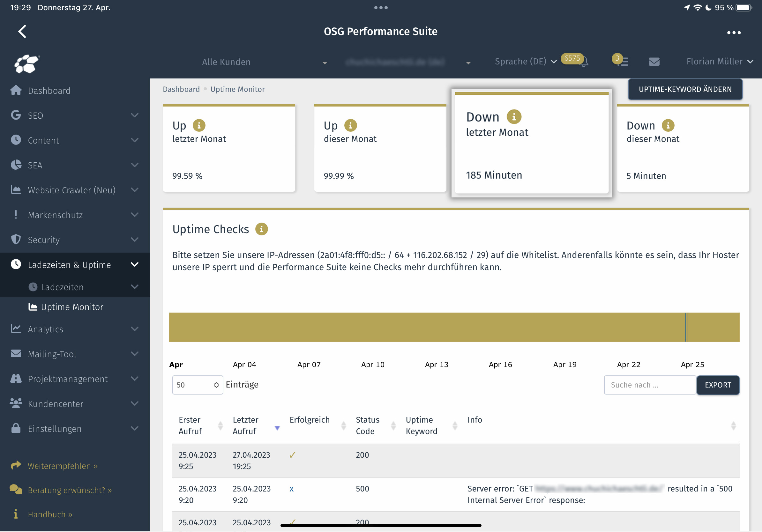Open the blurred domain selector dropdown
The height and width of the screenshot is (532, 762).
(408, 62)
